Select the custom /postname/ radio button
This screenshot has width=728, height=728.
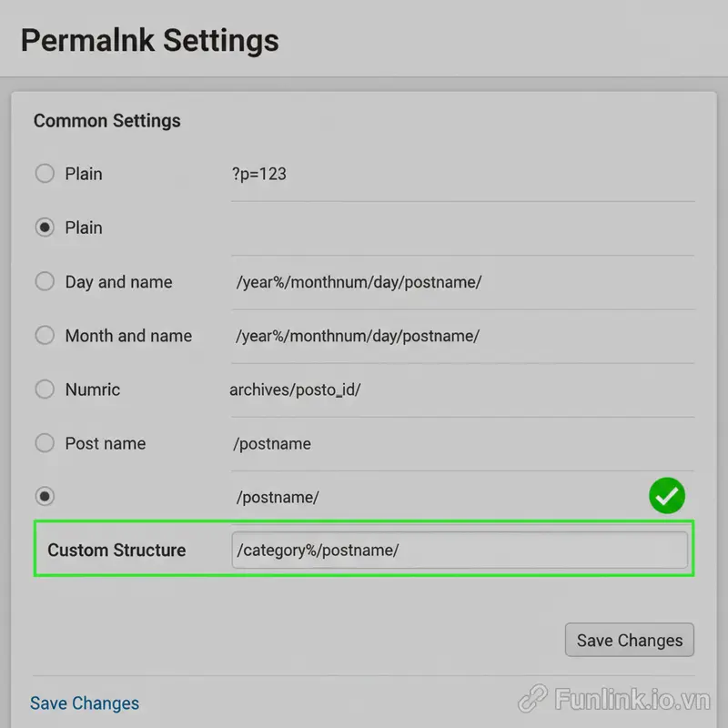coord(45,496)
